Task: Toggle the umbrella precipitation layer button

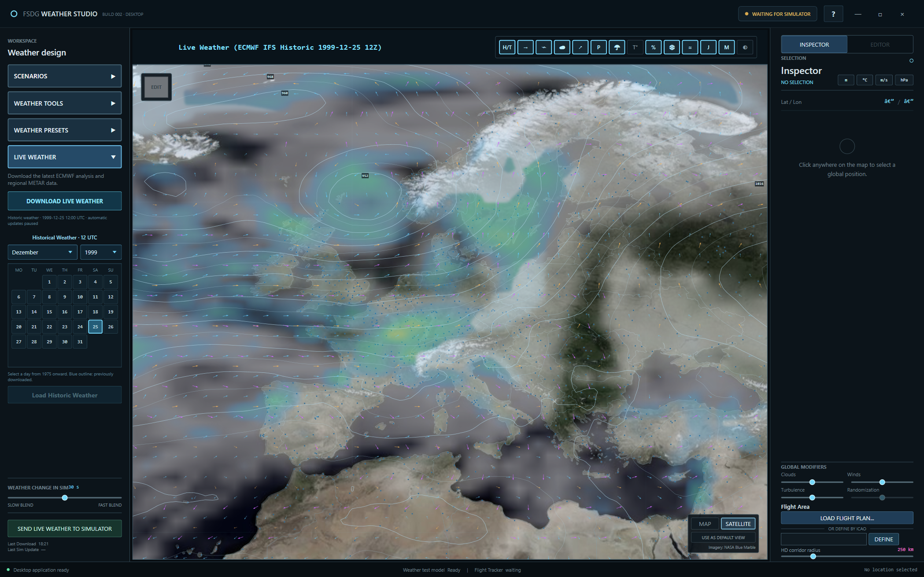Action: coord(617,48)
